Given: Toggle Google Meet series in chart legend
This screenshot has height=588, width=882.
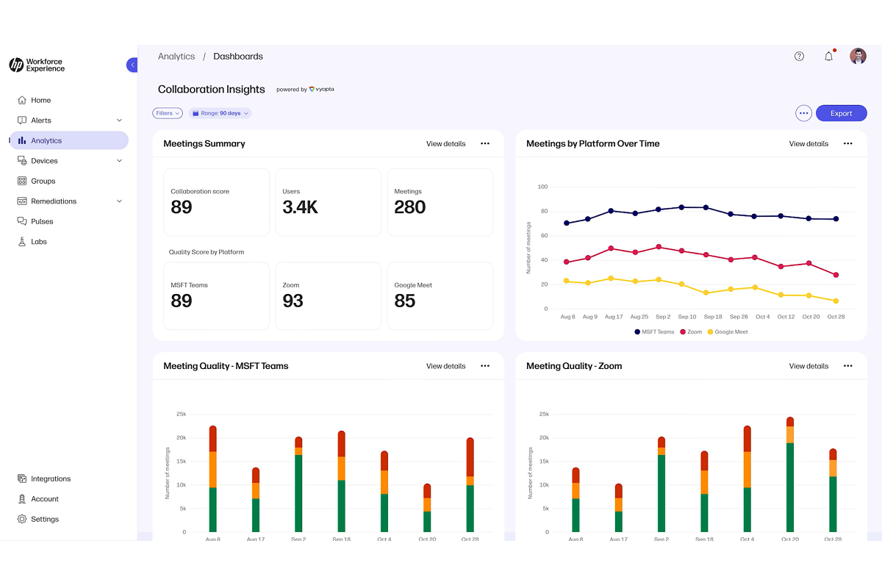Looking at the screenshot, I should click(x=728, y=332).
